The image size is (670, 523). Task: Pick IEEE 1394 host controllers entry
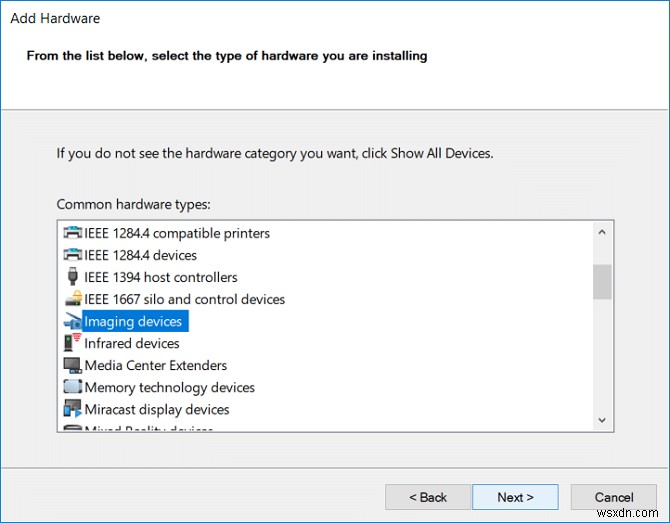point(161,277)
